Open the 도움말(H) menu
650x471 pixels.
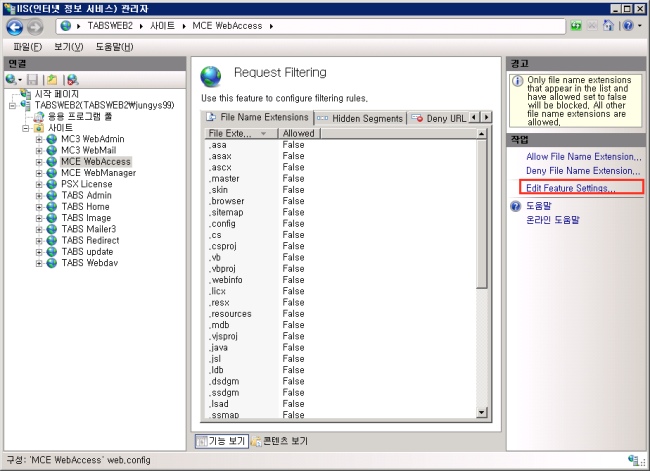pyautogui.click(x=114, y=47)
